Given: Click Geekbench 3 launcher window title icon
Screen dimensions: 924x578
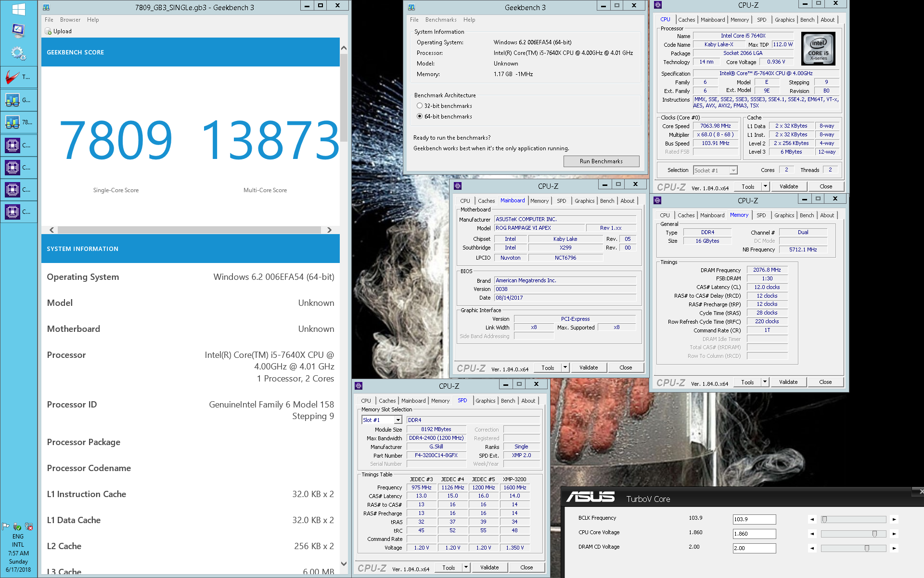Looking at the screenshot, I should point(411,7).
